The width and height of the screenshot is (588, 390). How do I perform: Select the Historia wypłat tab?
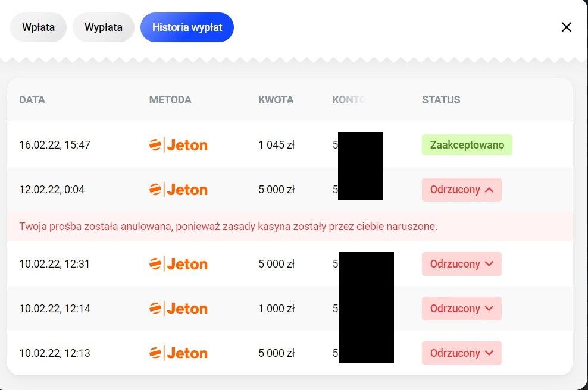coord(187,27)
